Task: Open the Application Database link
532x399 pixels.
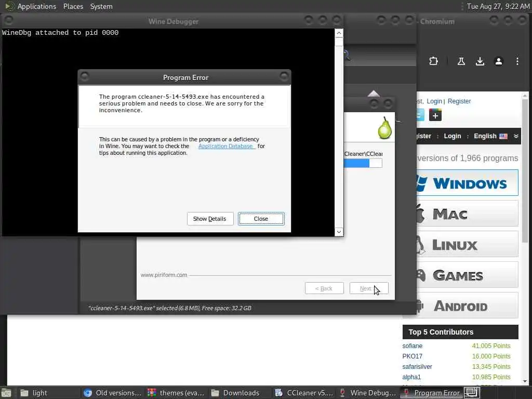Action: (x=226, y=146)
